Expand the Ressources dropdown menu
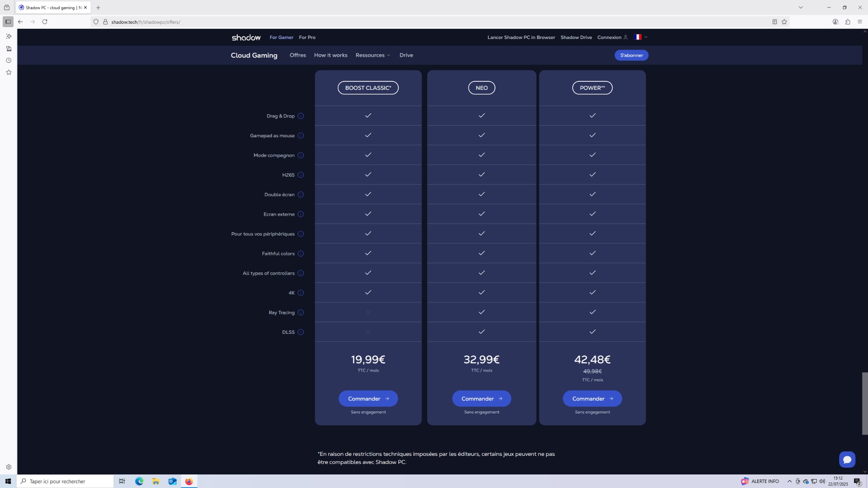 tap(373, 55)
